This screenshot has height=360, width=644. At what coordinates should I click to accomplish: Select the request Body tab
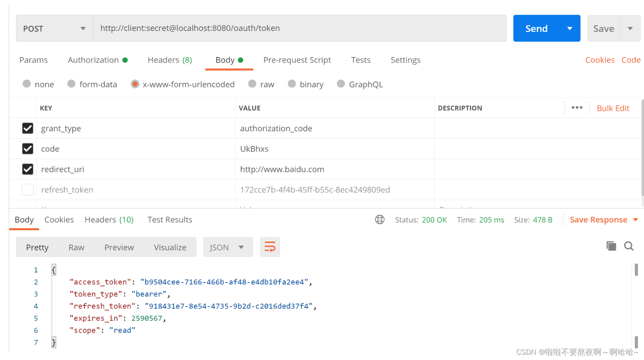[x=229, y=60]
